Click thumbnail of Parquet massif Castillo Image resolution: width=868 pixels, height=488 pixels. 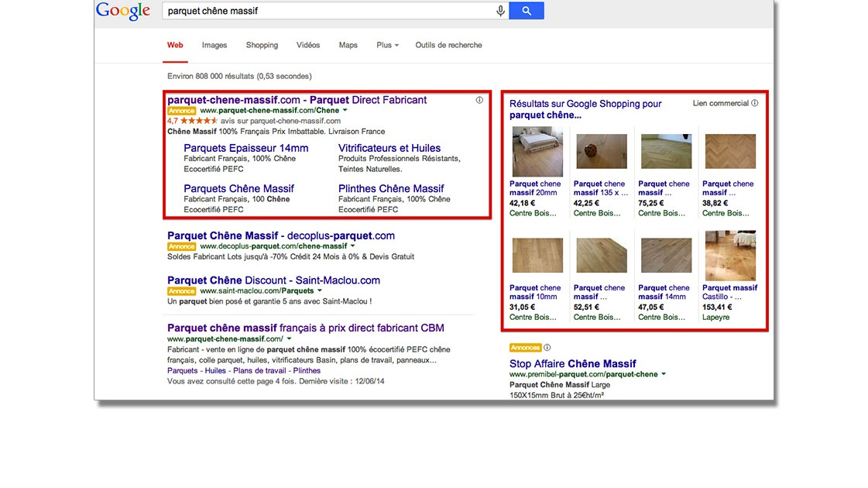730,256
